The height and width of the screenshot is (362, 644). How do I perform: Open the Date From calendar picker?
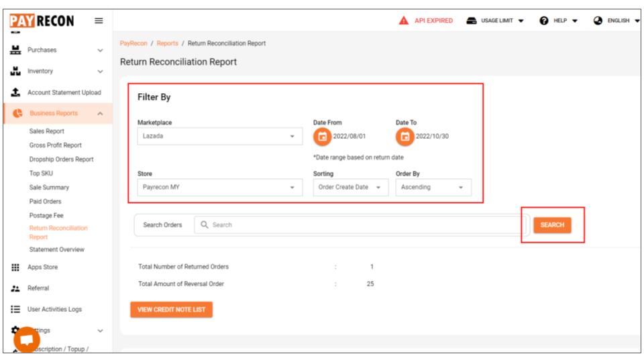point(323,137)
